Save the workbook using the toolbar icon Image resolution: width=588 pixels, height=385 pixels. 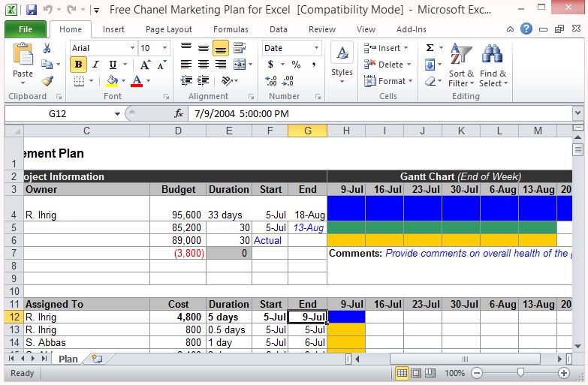[32, 11]
